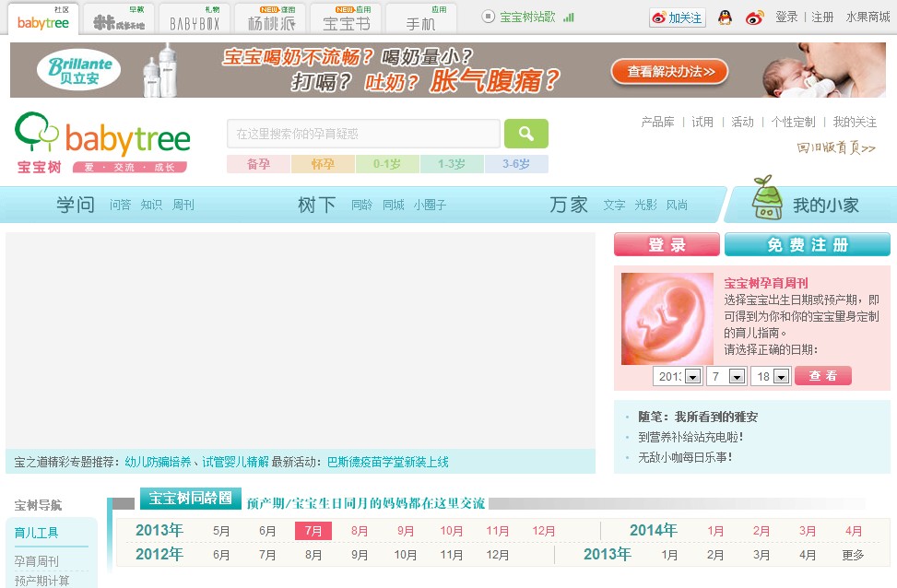Switch to the 宝宝书 tab
This screenshot has width=897, height=588.
coord(346,18)
